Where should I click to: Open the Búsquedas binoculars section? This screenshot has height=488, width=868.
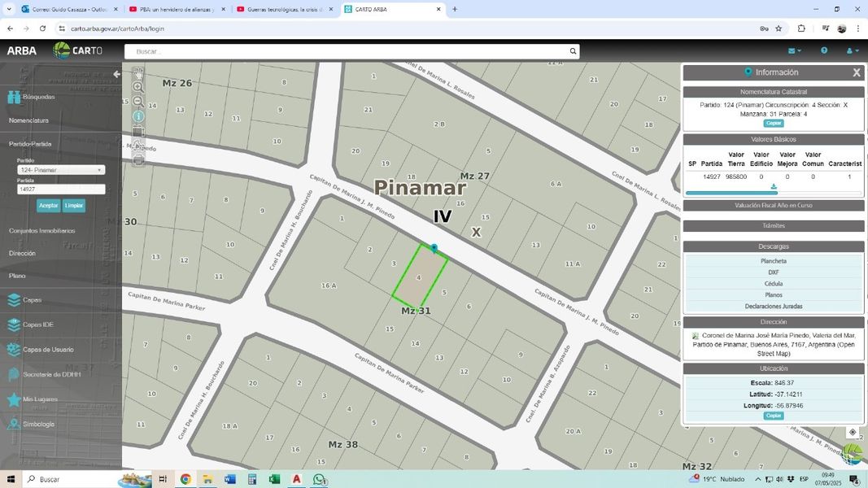pos(32,97)
